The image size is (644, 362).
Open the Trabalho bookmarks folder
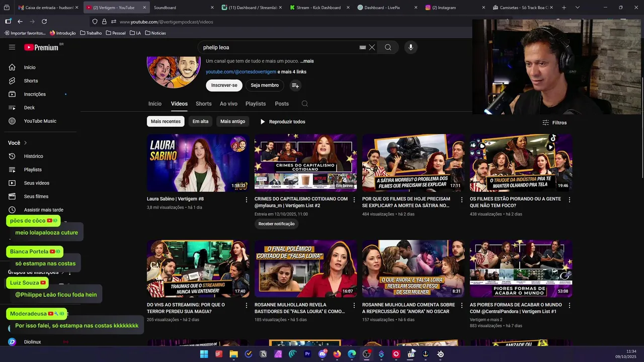(x=90, y=33)
